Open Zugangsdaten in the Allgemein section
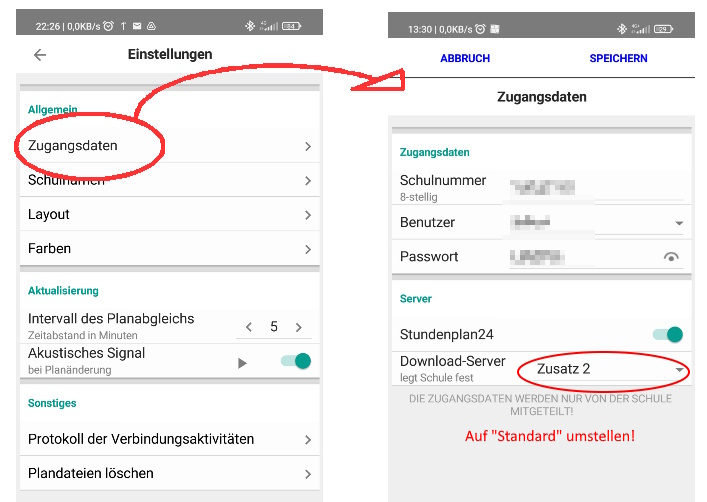 point(170,146)
